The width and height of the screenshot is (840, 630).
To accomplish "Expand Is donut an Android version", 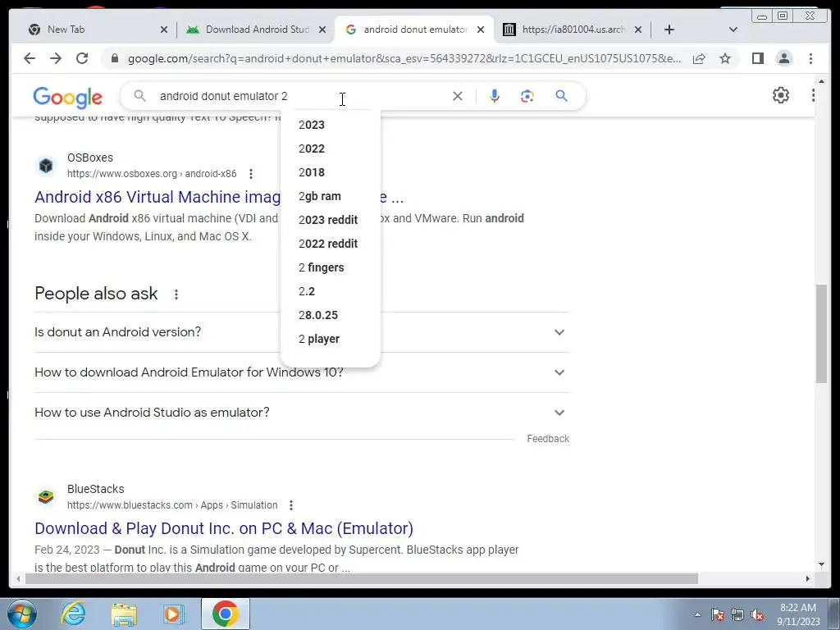I will [302, 332].
